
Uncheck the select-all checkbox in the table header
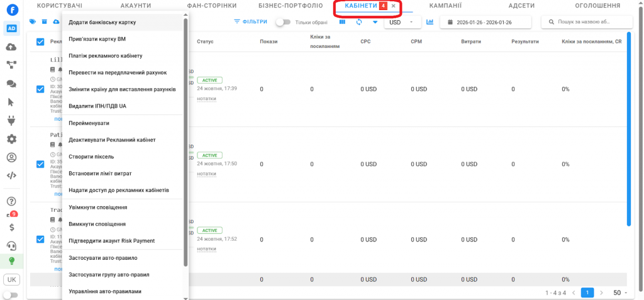[x=40, y=42]
